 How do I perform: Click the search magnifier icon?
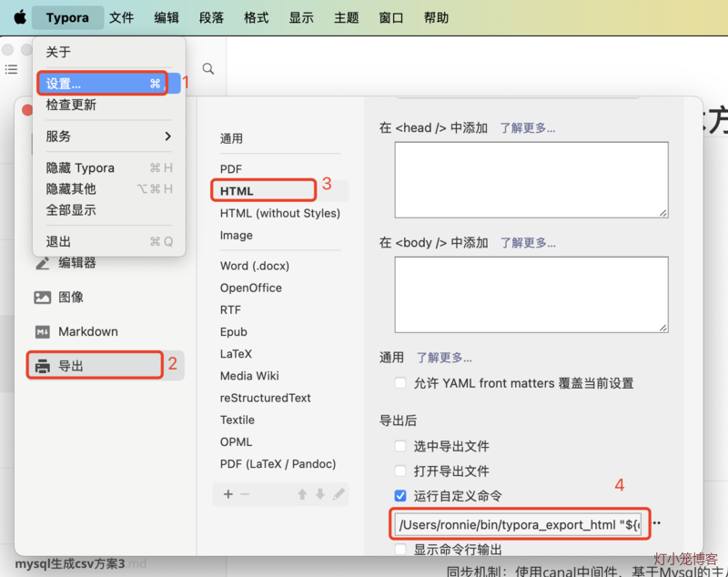pyautogui.click(x=208, y=69)
